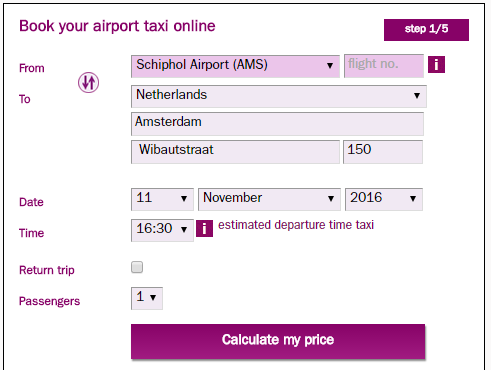Focus the flight no. input field

[384, 66]
